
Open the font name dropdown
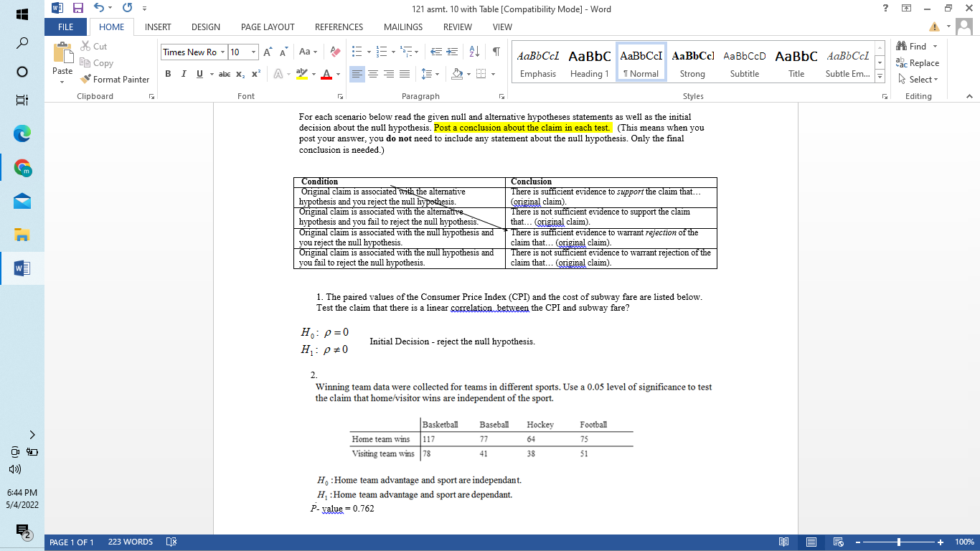click(222, 52)
